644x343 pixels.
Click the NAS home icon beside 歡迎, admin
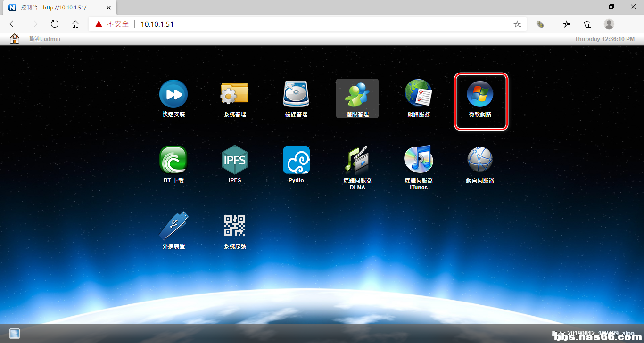coord(15,39)
